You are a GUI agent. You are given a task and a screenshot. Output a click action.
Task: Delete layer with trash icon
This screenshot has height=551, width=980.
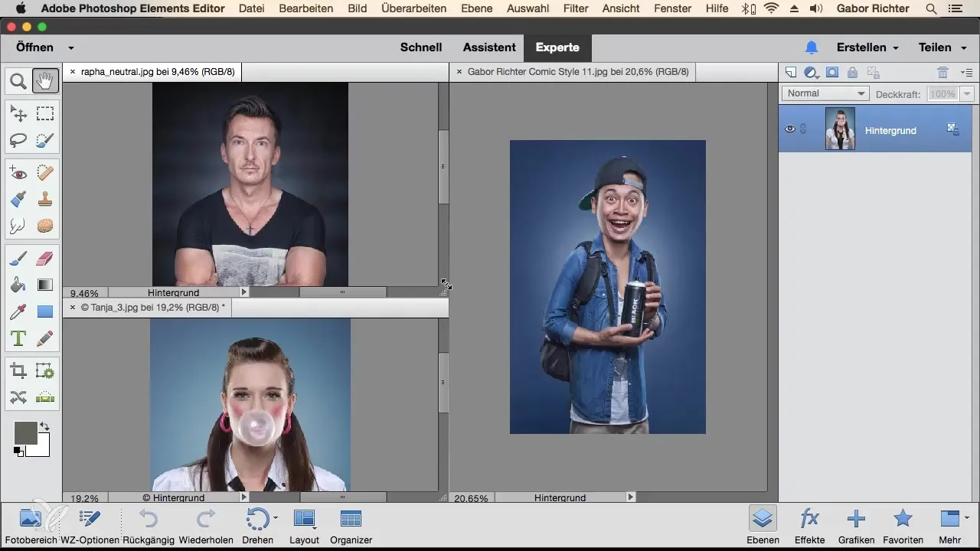942,73
